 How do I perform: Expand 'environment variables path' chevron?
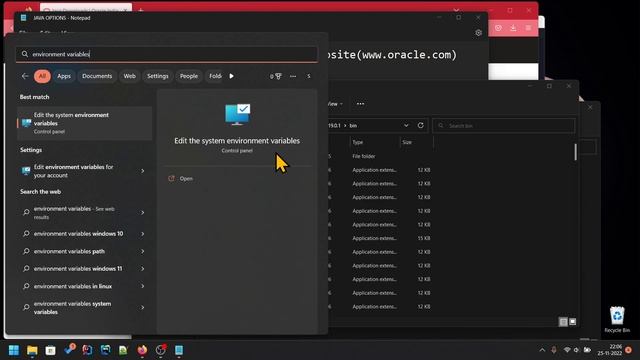coord(143,251)
